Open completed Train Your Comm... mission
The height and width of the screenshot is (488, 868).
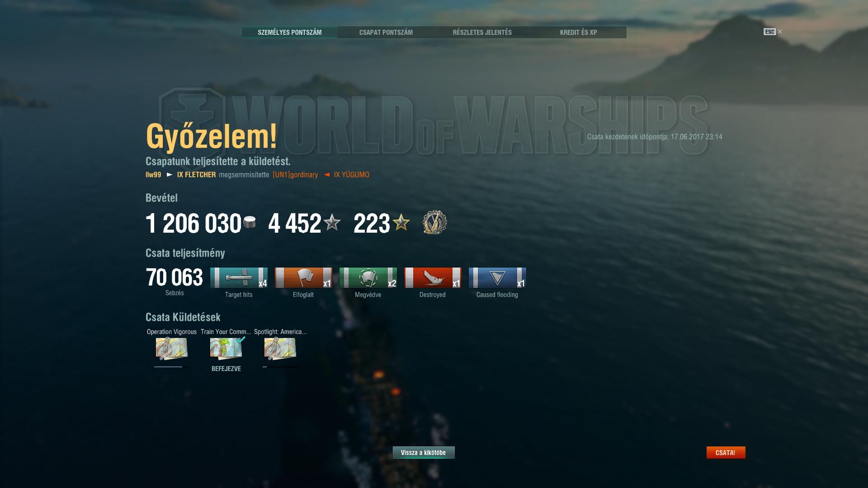pyautogui.click(x=226, y=348)
